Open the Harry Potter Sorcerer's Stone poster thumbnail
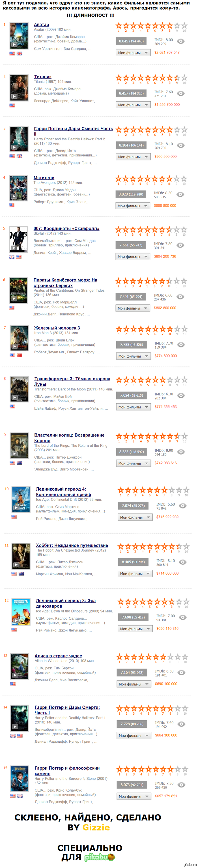Viewport: 198px width, 868px height. 20,778
